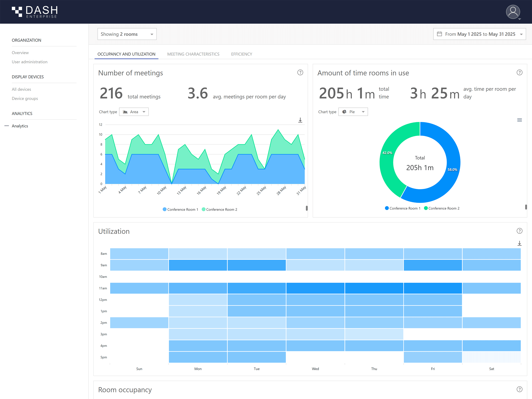Screen dimensions: 532x399
Task: Click the ORGANIZATION sidebar heading
Action: [26, 40]
